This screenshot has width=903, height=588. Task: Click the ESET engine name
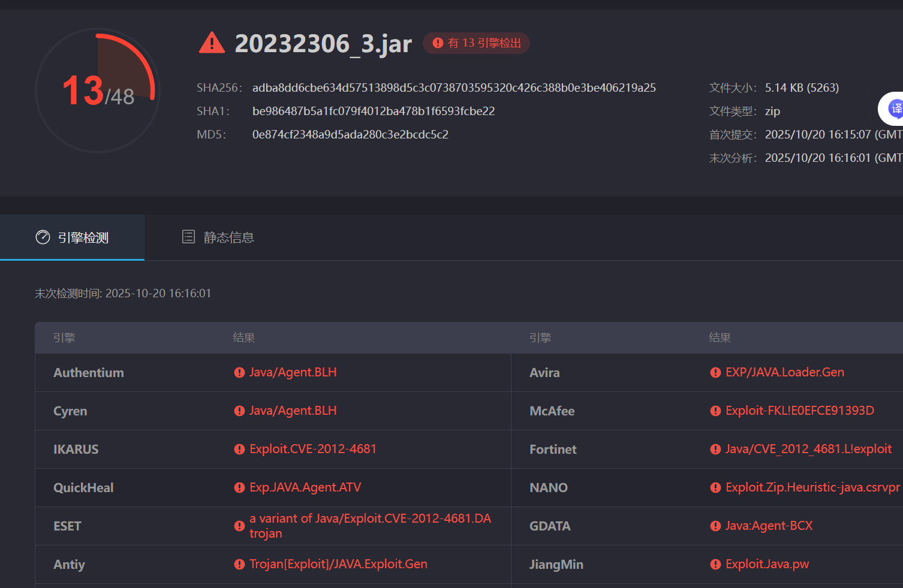coord(67,526)
